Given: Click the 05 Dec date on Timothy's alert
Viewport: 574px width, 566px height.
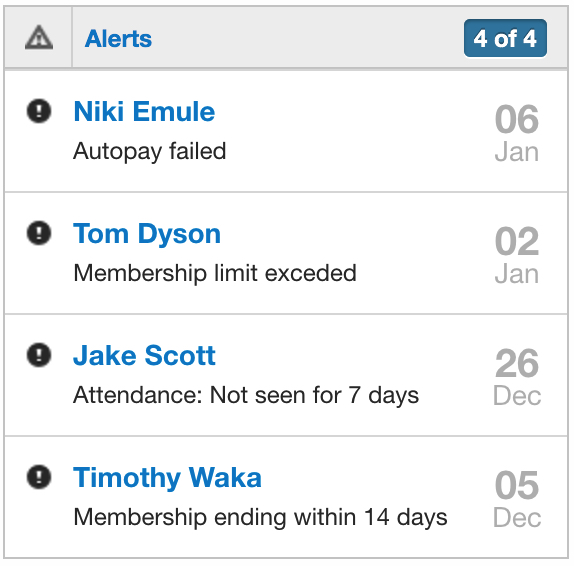Looking at the screenshot, I should click(x=517, y=498).
